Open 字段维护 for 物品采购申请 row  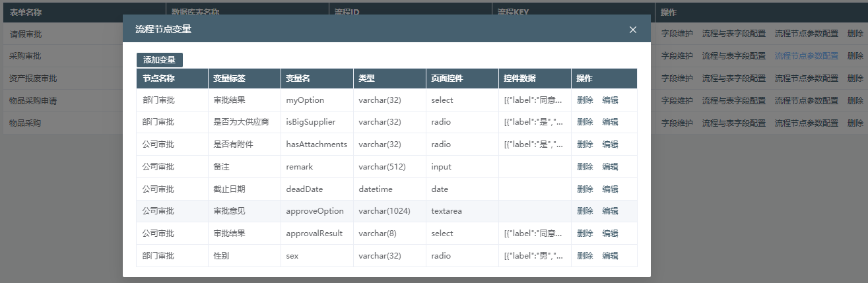coord(677,101)
